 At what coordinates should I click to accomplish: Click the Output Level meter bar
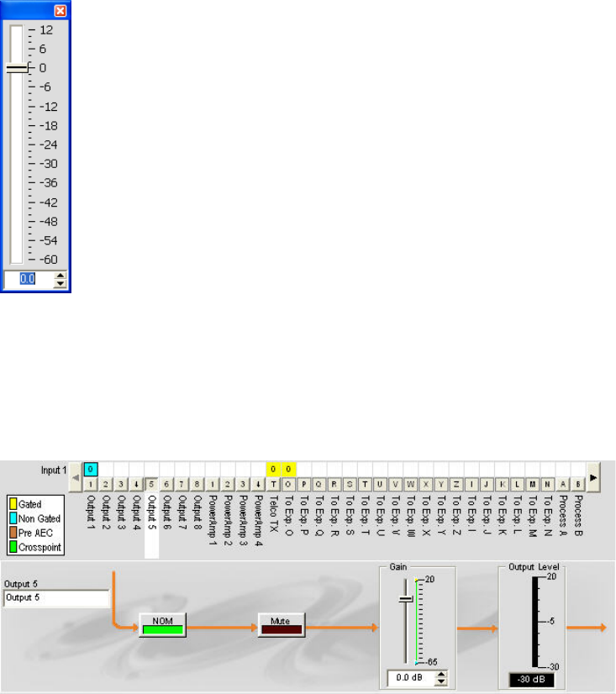click(x=535, y=622)
